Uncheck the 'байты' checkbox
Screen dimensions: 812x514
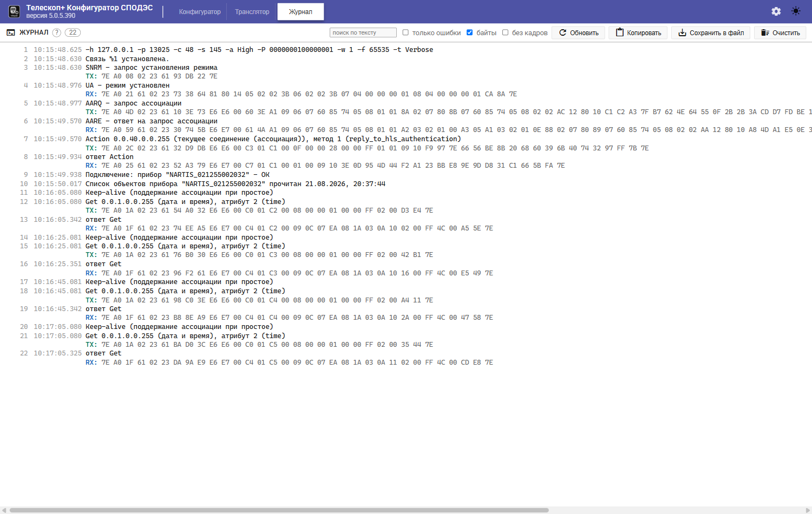tap(470, 32)
